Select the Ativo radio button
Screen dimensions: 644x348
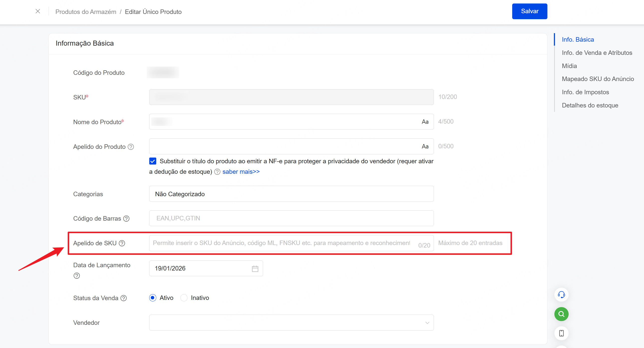[153, 298]
